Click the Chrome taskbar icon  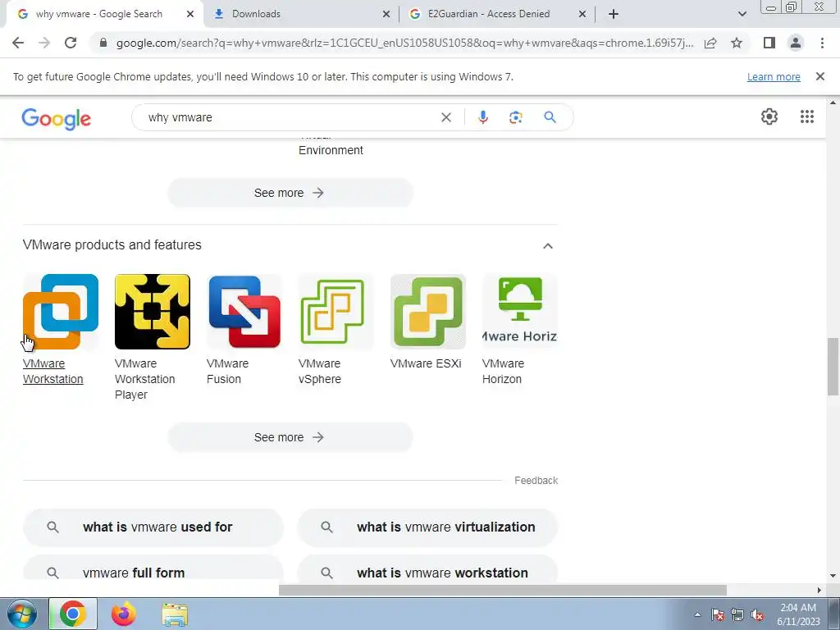click(73, 614)
